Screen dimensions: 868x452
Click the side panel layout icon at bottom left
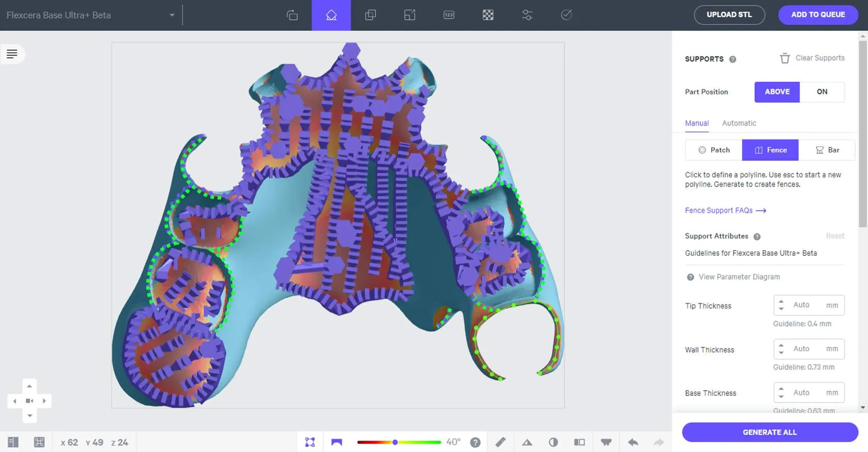pos(13,442)
